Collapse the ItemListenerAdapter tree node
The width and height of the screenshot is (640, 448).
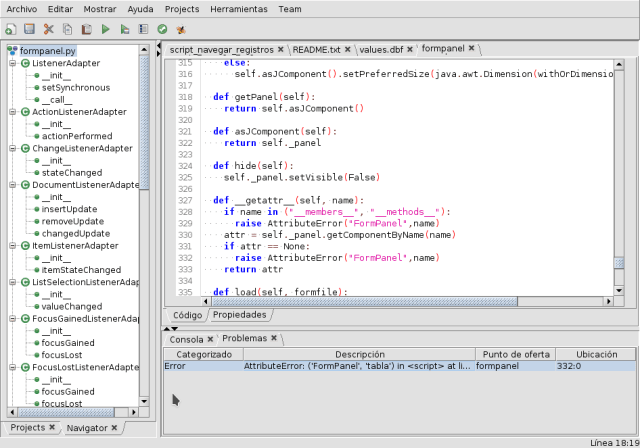pyautogui.click(x=12, y=246)
